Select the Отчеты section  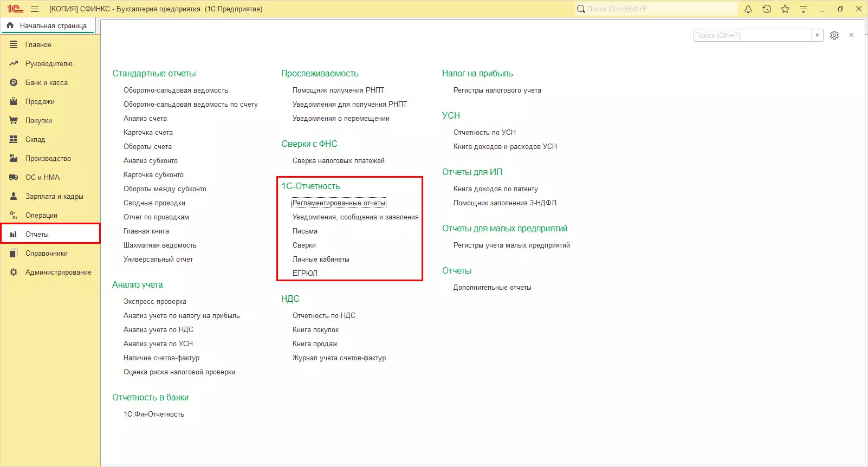pyautogui.click(x=50, y=235)
